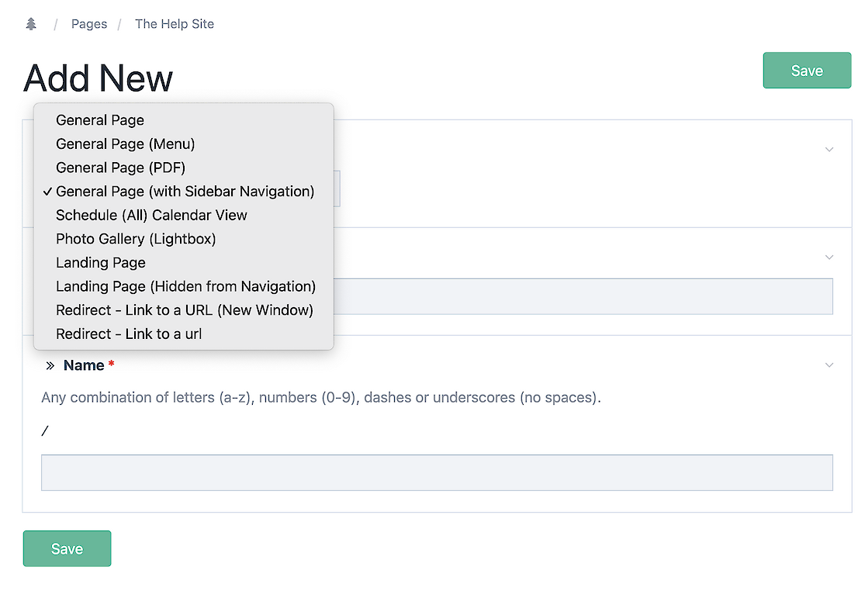Choose Redirect - Link to a url
Viewport: 868px width, 591px height.
coord(129,334)
